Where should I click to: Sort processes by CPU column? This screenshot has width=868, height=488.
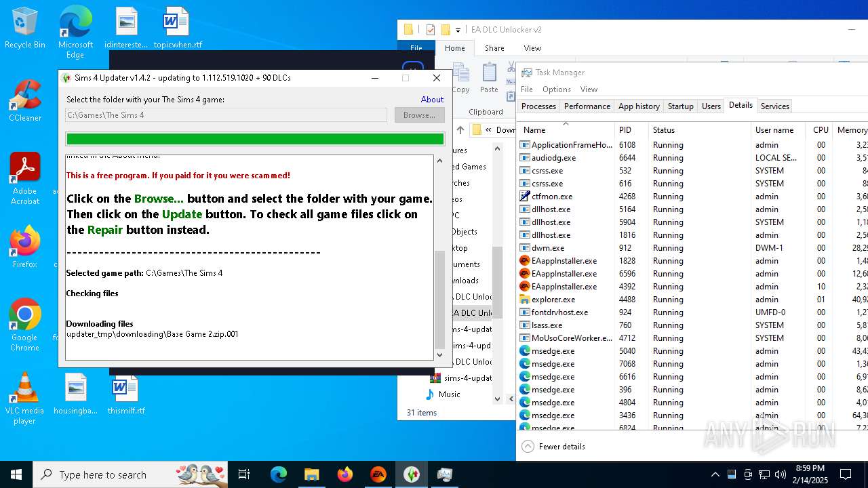pos(821,130)
